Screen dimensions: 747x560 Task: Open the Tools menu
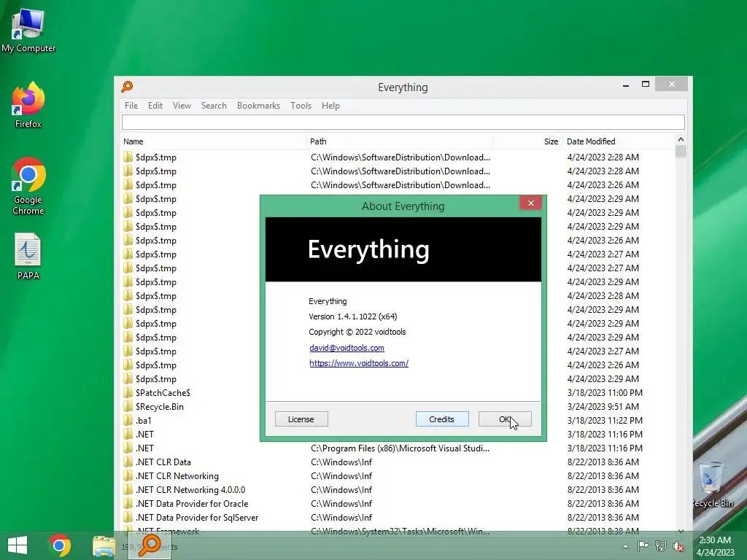coord(301,106)
